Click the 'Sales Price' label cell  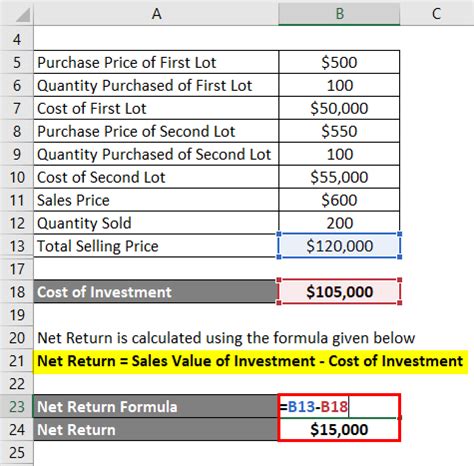(156, 200)
